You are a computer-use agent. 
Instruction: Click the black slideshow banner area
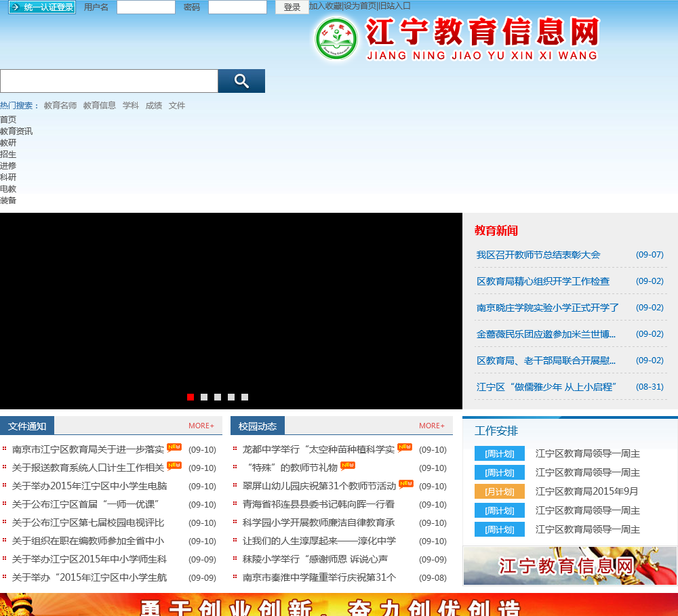[231, 311]
